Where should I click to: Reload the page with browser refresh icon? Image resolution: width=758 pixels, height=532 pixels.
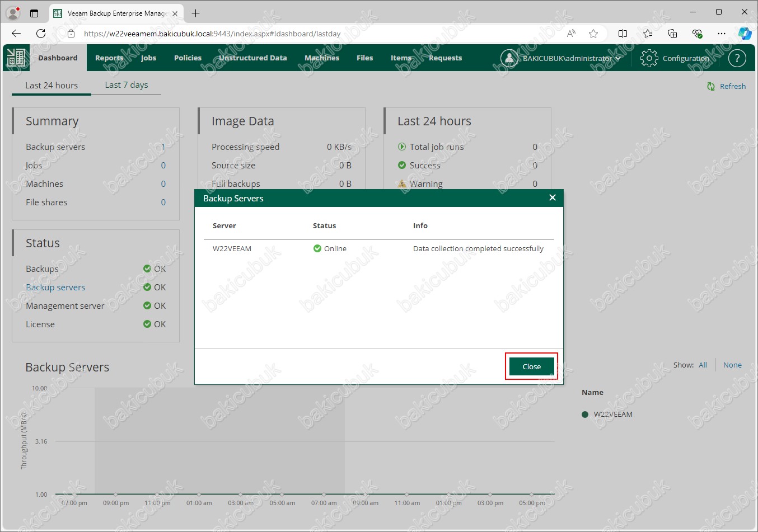(41, 34)
